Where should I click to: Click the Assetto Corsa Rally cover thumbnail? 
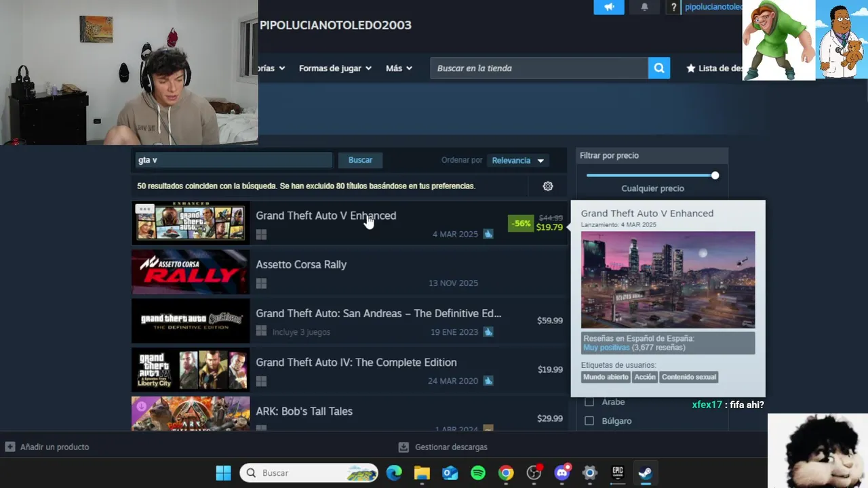pyautogui.click(x=191, y=272)
